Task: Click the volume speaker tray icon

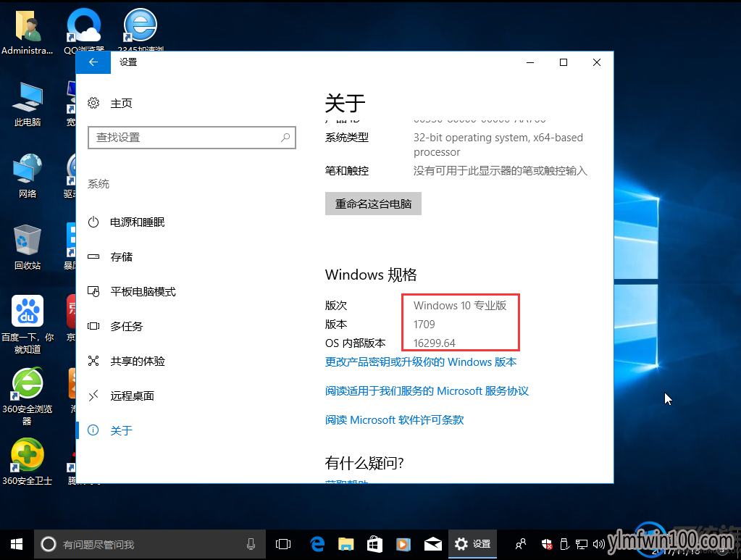Action: tap(599, 544)
